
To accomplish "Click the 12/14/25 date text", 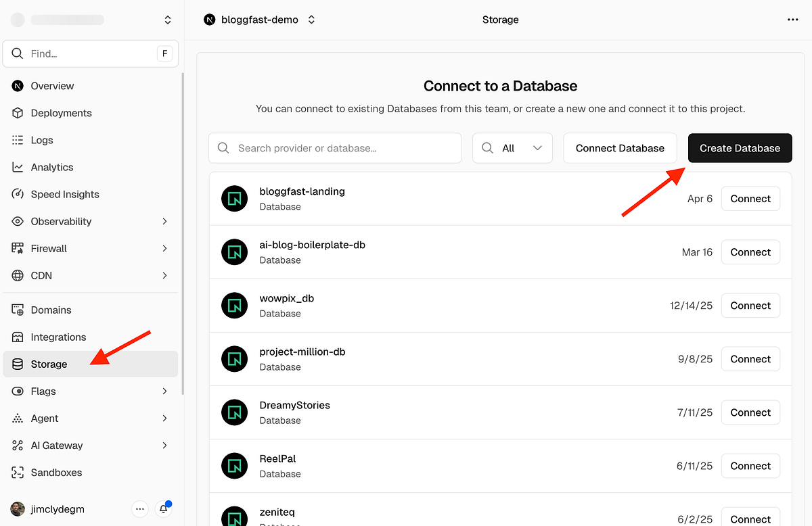I will pyautogui.click(x=691, y=306).
